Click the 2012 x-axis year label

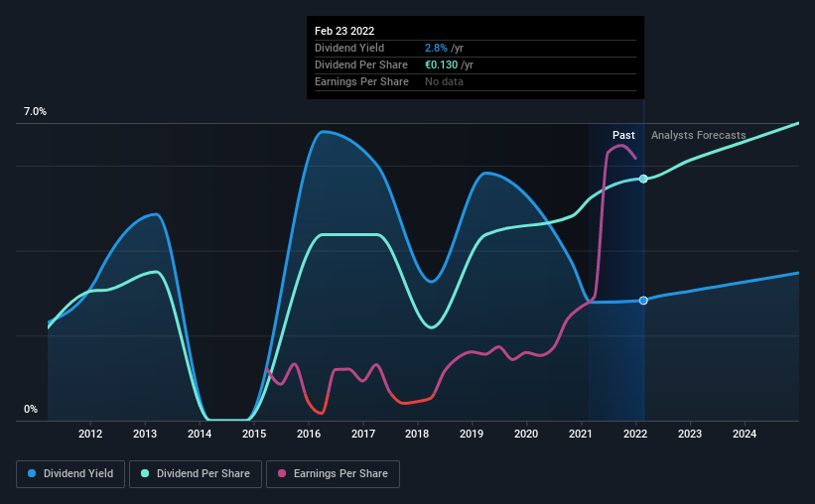(90, 434)
